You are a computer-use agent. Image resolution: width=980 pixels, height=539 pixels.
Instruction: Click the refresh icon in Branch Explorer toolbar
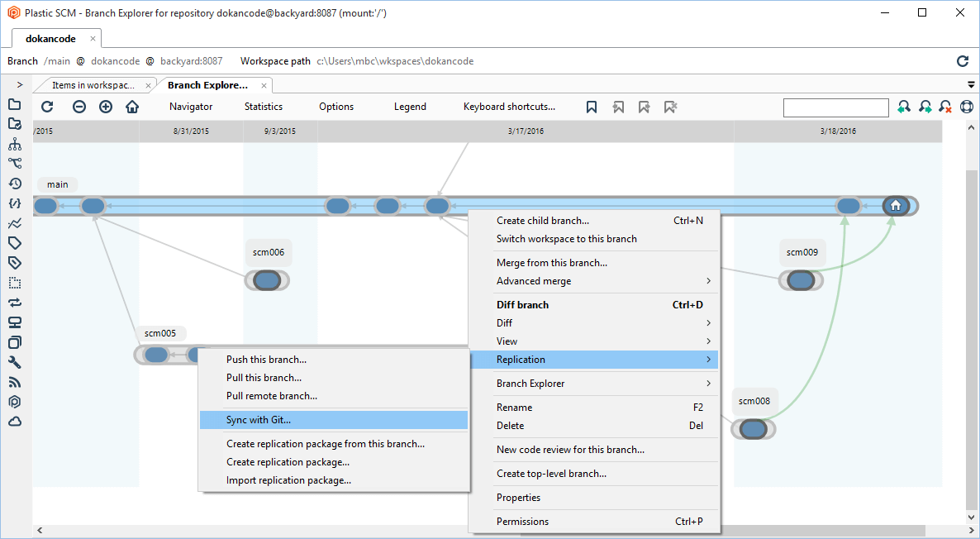click(47, 107)
